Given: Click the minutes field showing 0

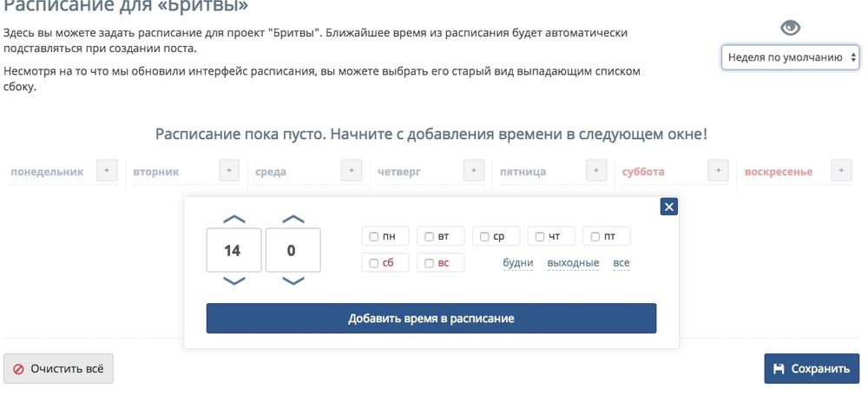Looking at the screenshot, I should (x=293, y=250).
